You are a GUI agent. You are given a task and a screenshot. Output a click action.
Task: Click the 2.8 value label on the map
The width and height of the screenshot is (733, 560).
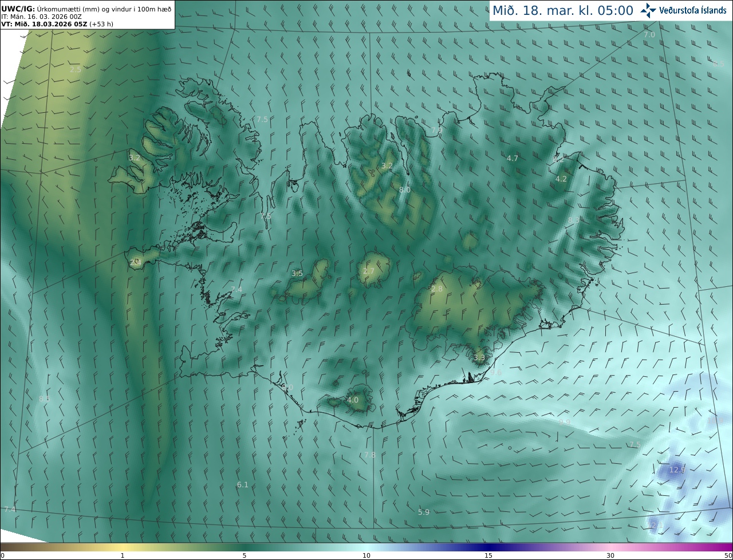(437, 289)
